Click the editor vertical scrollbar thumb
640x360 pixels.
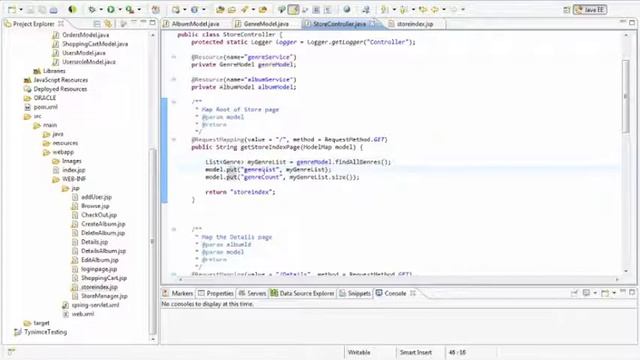[627, 96]
